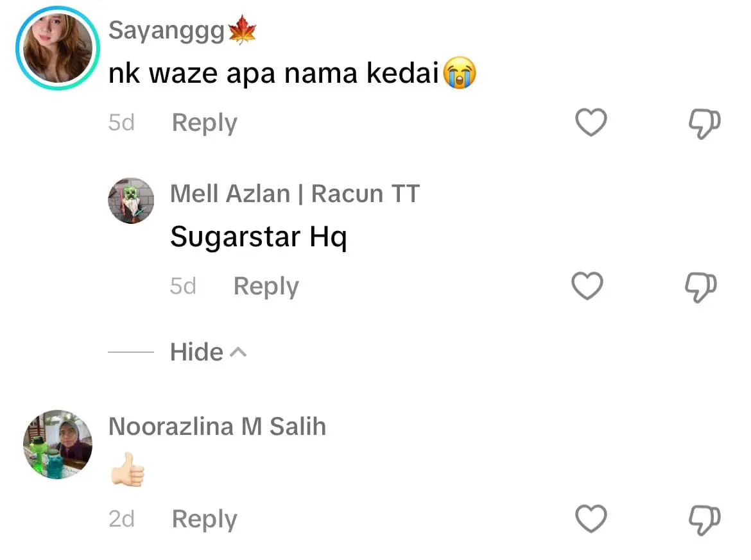The height and width of the screenshot is (560, 751).
Task: Reply to Sayanggg's comment
Action: pos(204,123)
